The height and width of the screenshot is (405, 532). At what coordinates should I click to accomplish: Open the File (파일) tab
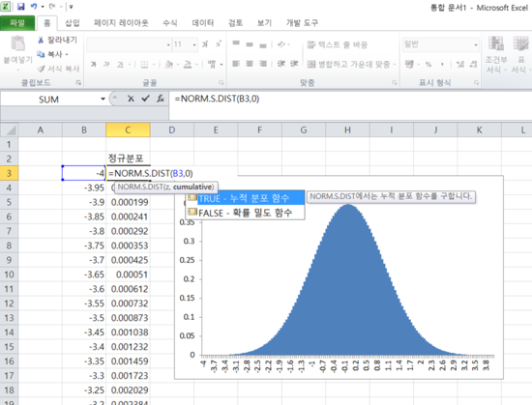tap(17, 22)
